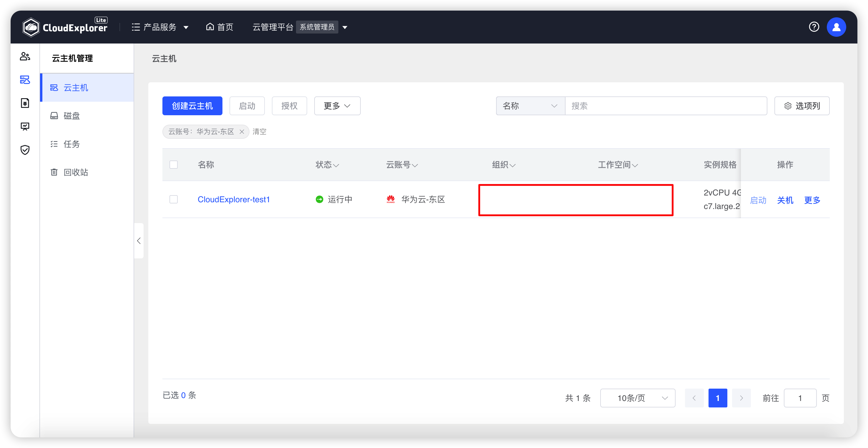Open security shield sidebar icon
868x448 pixels.
25,150
